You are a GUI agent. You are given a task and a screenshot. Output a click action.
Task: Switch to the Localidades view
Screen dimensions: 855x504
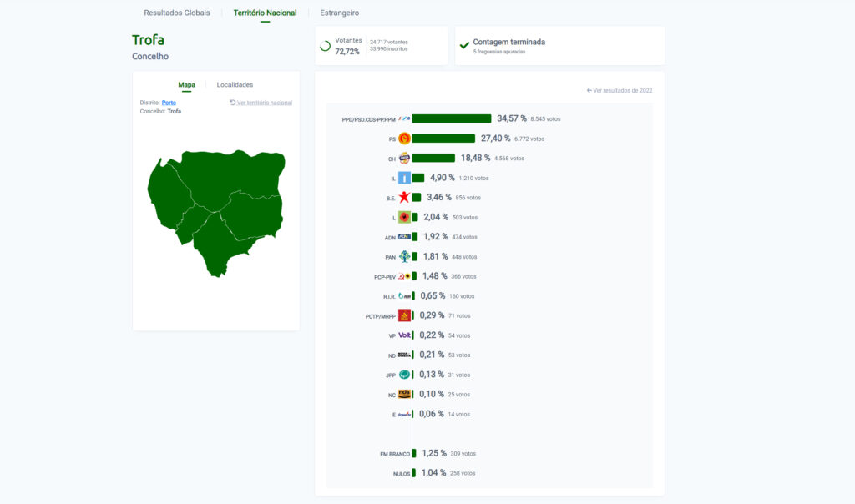235,84
